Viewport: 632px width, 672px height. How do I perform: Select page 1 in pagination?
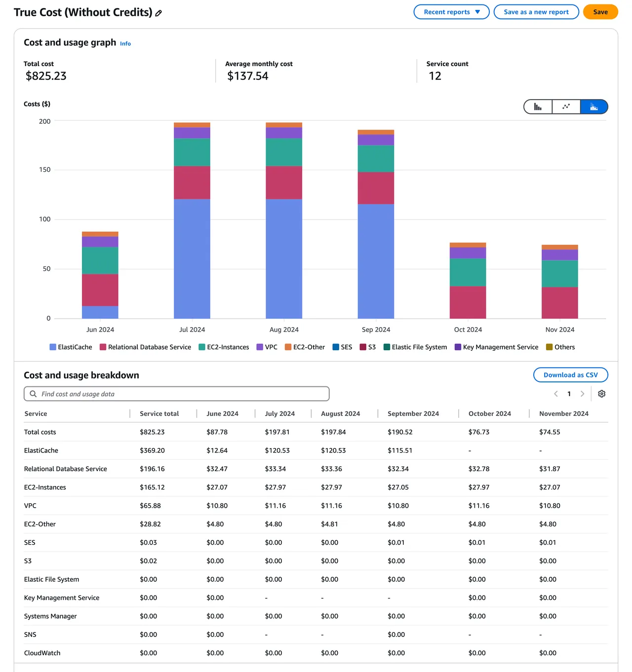point(569,394)
